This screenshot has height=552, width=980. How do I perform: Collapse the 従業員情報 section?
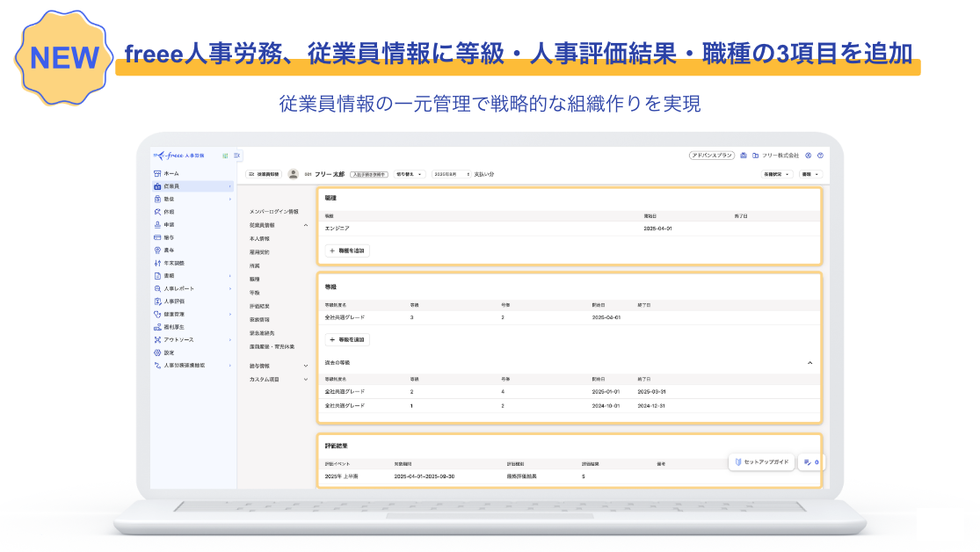[x=306, y=226]
